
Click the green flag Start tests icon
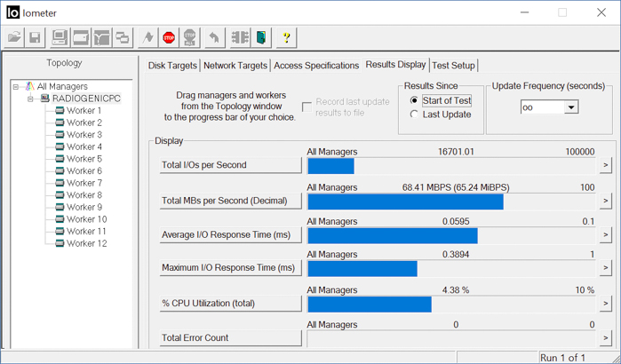(147, 38)
